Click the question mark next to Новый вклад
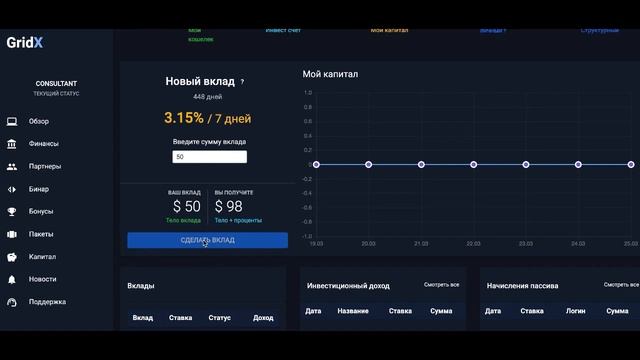The height and width of the screenshot is (360, 640). point(242,82)
